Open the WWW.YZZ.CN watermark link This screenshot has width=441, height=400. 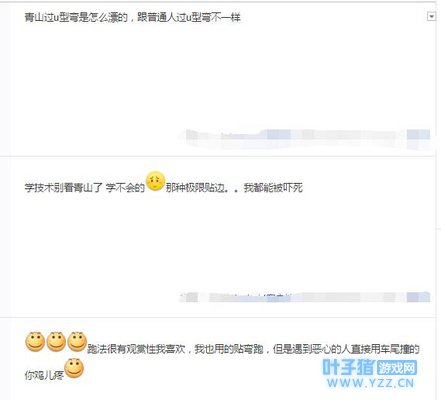pos(370,383)
